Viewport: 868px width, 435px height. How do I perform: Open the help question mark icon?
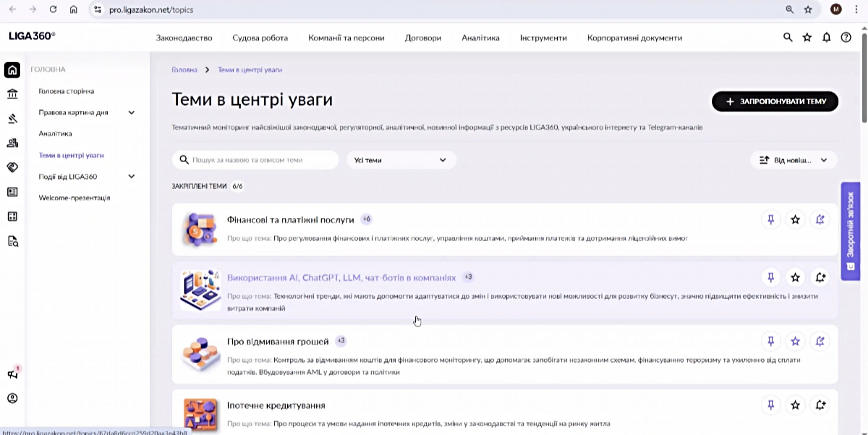click(846, 37)
